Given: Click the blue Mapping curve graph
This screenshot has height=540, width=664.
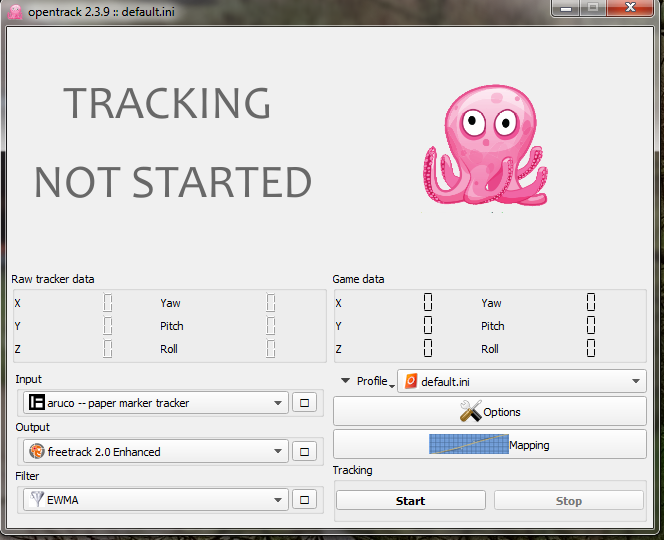Looking at the screenshot, I should pos(468,444).
